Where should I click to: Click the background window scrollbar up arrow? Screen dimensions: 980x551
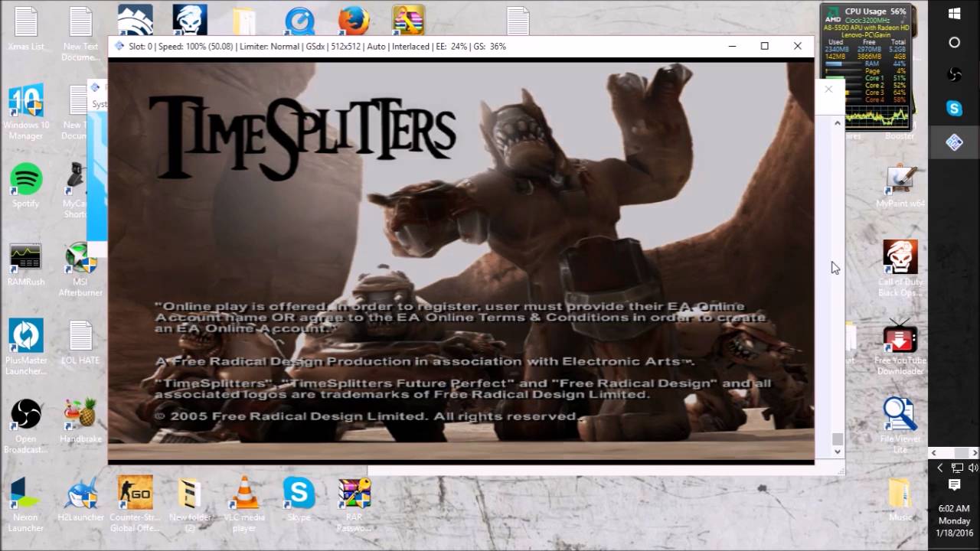[837, 122]
